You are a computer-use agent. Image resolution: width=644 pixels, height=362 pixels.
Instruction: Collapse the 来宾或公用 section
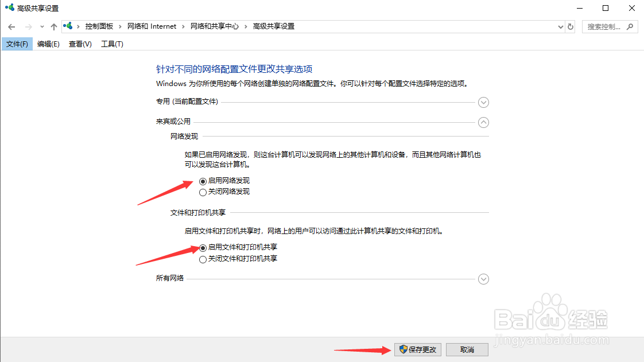pyautogui.click(x=483, y=122)
